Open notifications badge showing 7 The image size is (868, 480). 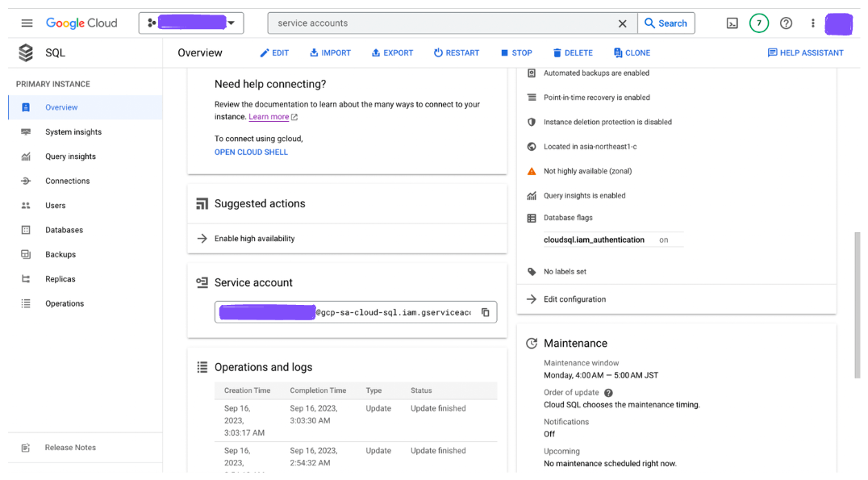(x=759, y=23)
